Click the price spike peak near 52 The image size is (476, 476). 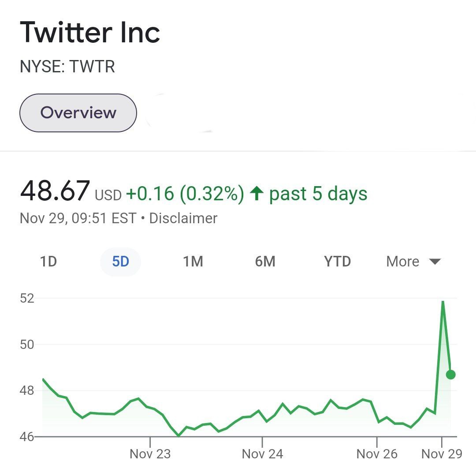coord(443,301)
